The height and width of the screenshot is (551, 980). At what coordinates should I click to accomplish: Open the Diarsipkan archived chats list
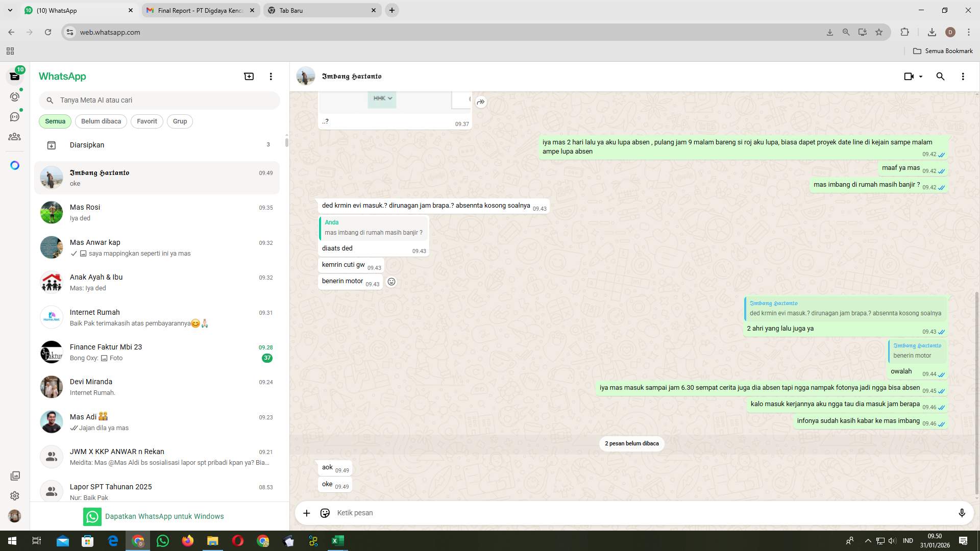pos(87,145)
